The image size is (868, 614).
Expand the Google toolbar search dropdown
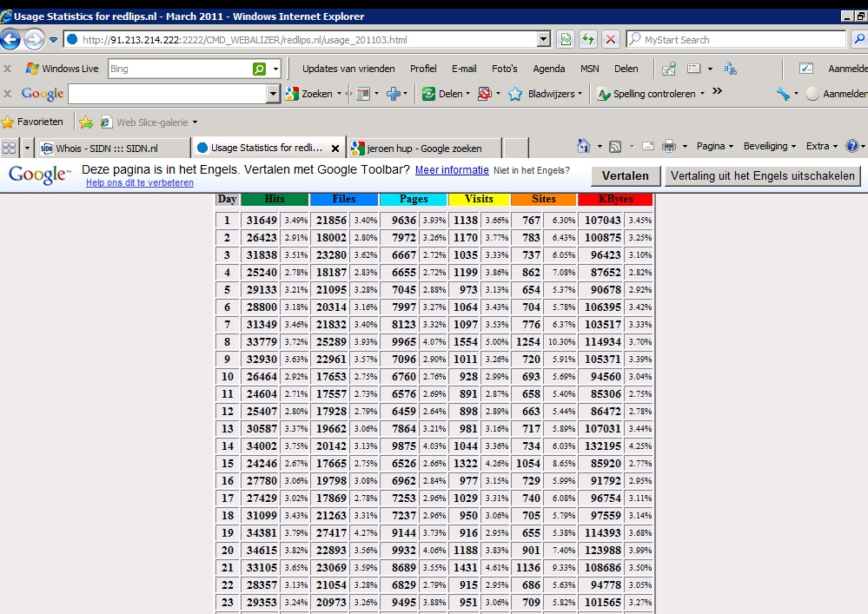272,94
